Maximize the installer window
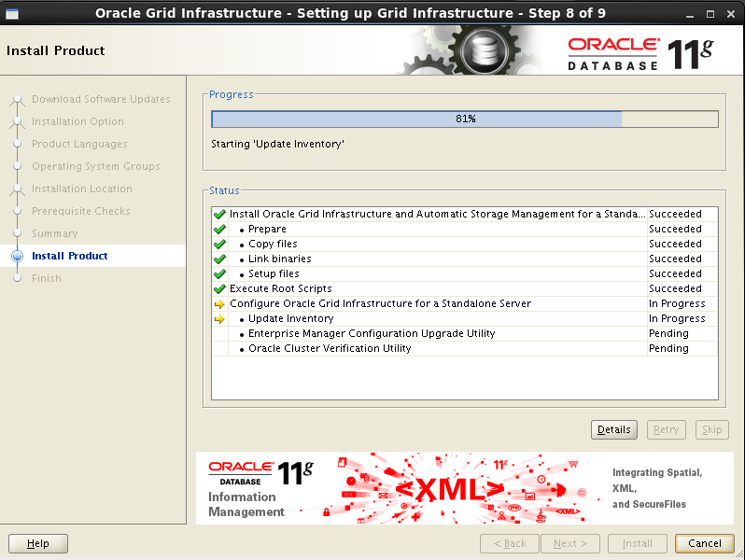 tap(710, 14)
